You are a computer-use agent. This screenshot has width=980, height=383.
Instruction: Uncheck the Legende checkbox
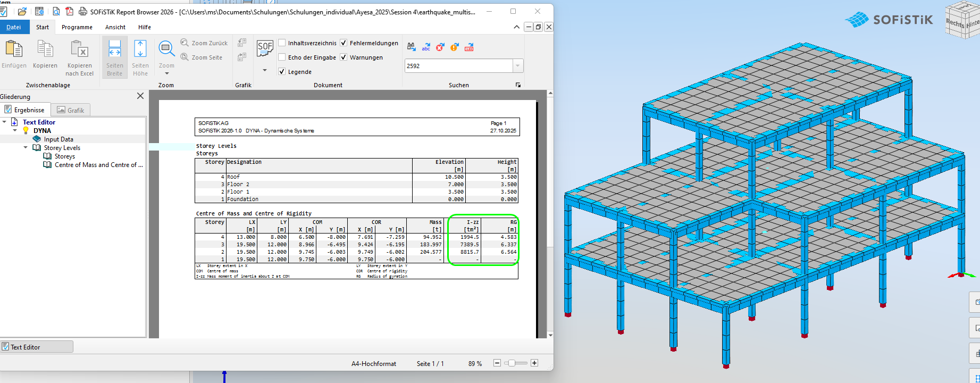click(282, 72)
